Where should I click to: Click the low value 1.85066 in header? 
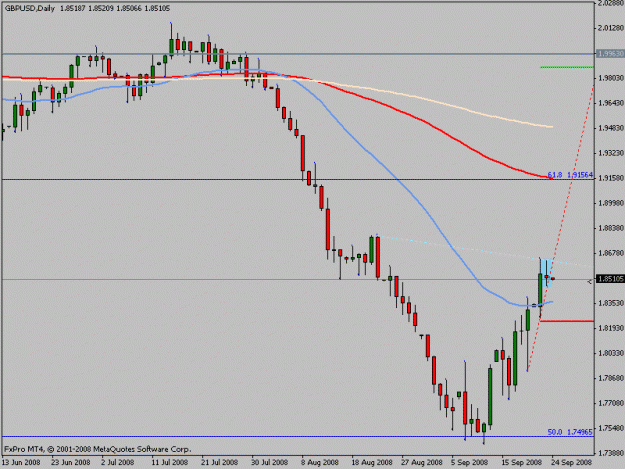[129, 8]
